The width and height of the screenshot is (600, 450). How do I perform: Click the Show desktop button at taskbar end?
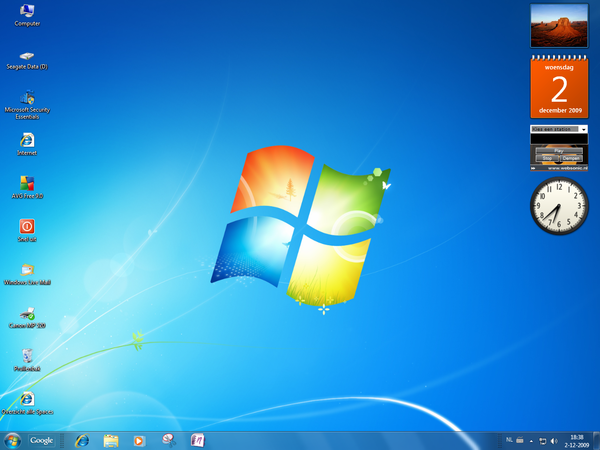coord(597,441)
